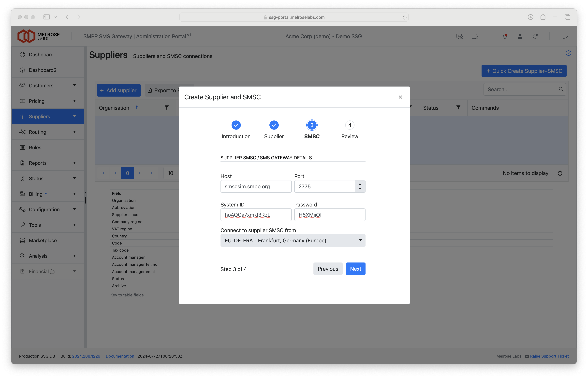588x378 pixels.
Task: Go to first page of grid
Action: 103,173
